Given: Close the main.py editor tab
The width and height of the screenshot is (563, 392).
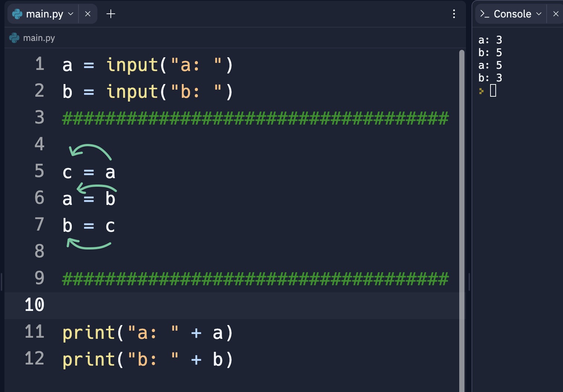Looking at the screenshot, I should 88,14.
